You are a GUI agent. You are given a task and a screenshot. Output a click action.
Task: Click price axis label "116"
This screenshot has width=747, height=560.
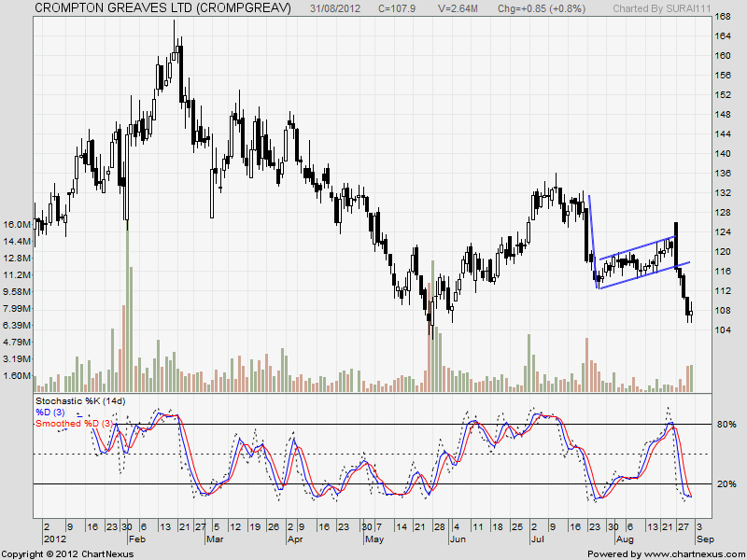coord(723,272)
